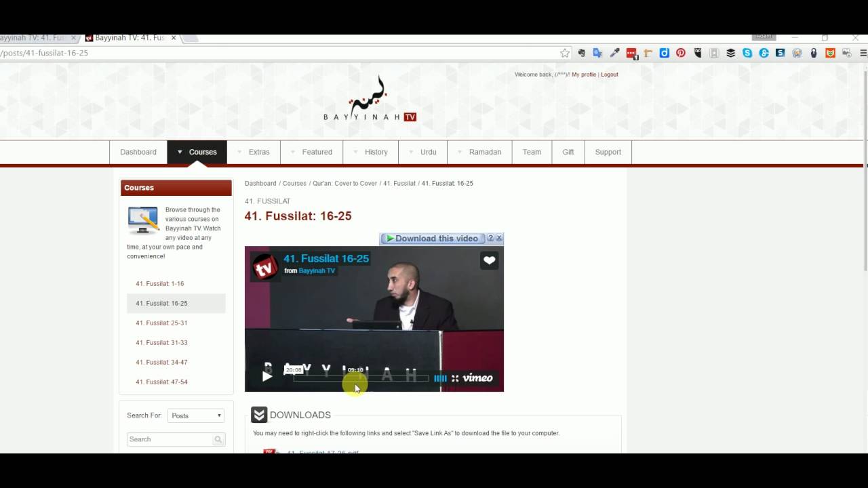Click the dark blue S extension icon
868x488 pixels.
(781, 53)
